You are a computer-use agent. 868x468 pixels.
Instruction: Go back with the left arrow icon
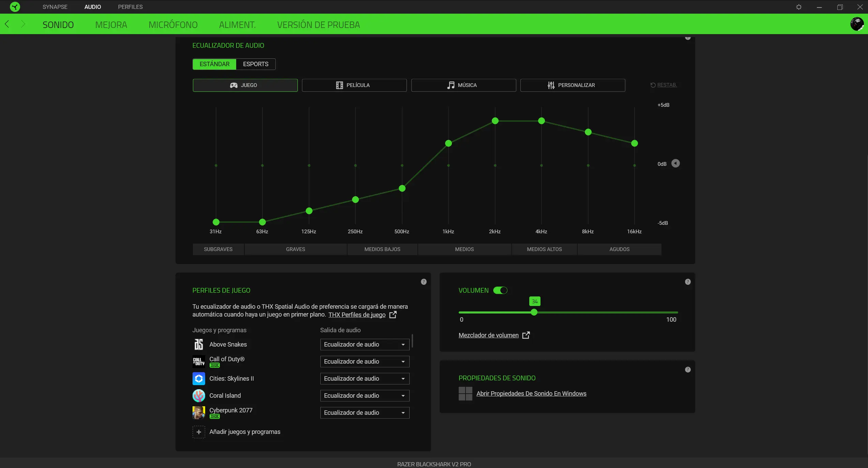7,24
